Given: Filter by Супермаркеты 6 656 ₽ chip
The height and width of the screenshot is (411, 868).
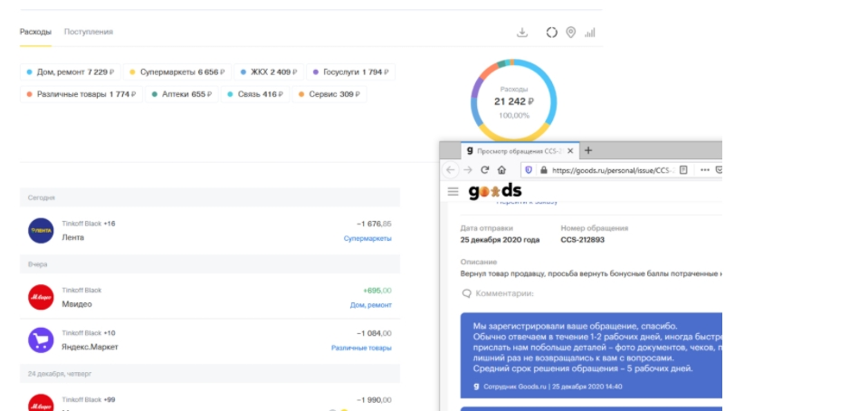Looking at the screenshot, I should [x=177, y=72].
